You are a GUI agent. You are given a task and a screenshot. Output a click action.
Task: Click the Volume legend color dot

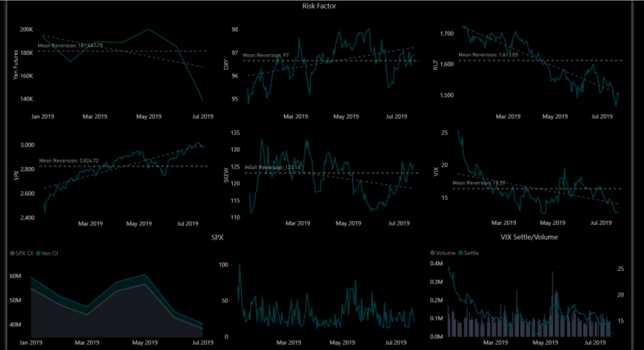point(433,253)
